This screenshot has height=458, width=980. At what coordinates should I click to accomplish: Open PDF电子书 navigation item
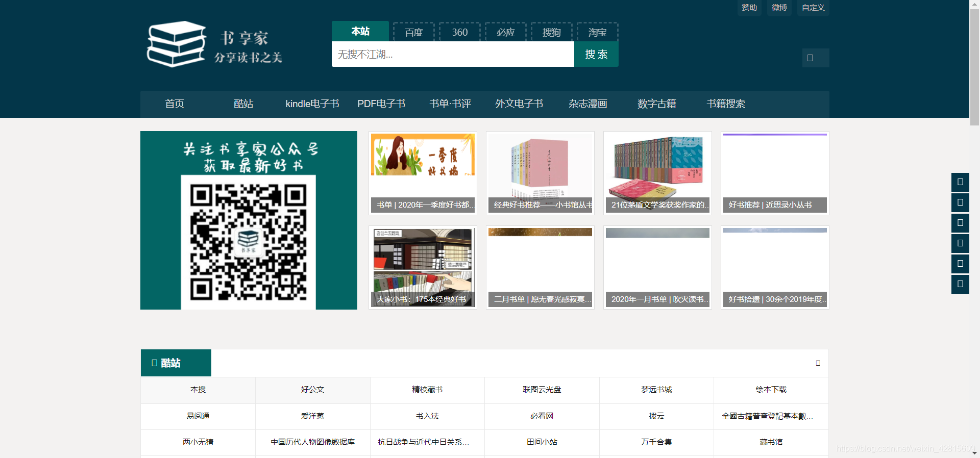pos(381,104)
